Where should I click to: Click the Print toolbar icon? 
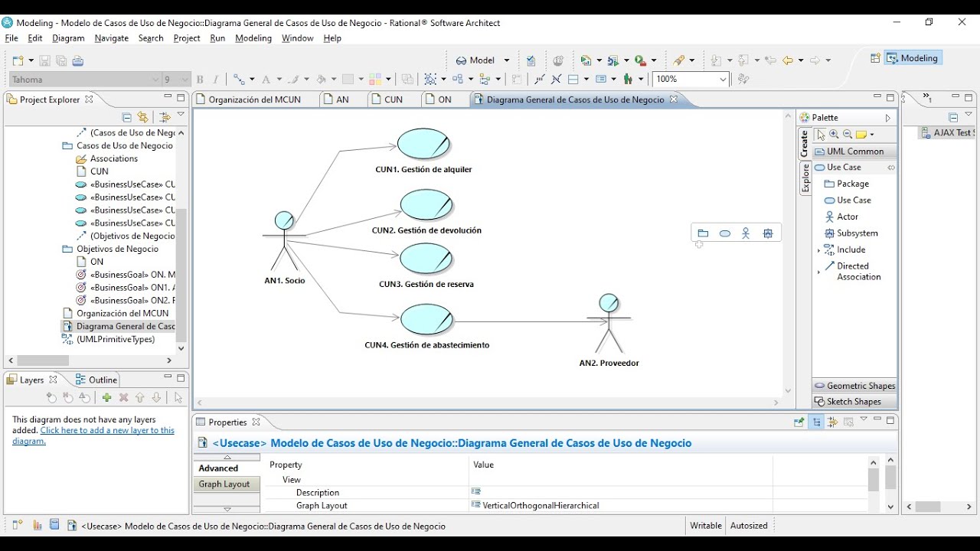(78, 60)
